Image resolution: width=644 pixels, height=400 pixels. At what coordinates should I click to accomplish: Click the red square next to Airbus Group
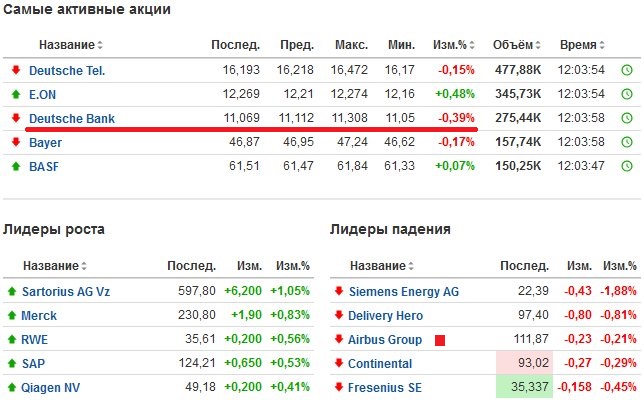tap(440, 340)
